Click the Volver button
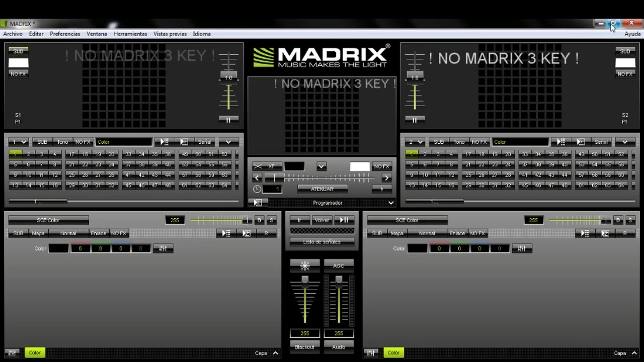 coord(322,220)
